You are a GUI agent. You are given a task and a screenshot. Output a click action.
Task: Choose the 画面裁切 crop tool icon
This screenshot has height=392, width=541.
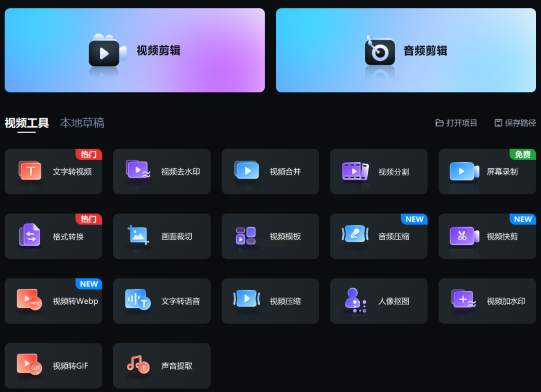pos(138,235)
